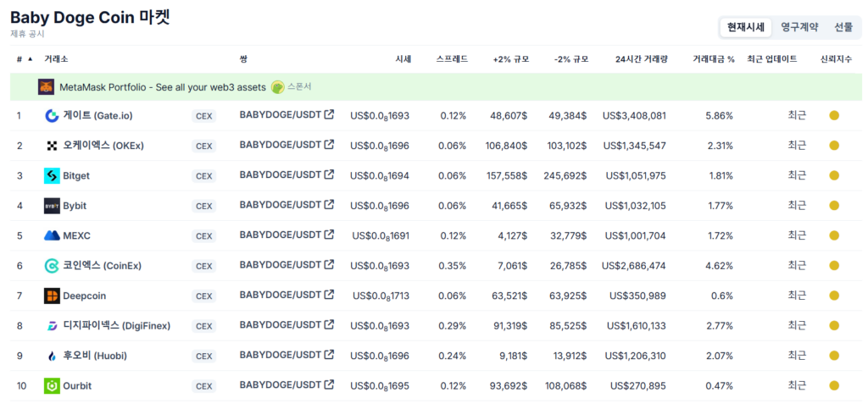Sort table by 신뢰지수 header
The image size is (868, 409).
pyautogui.click(x=836, y=59)
